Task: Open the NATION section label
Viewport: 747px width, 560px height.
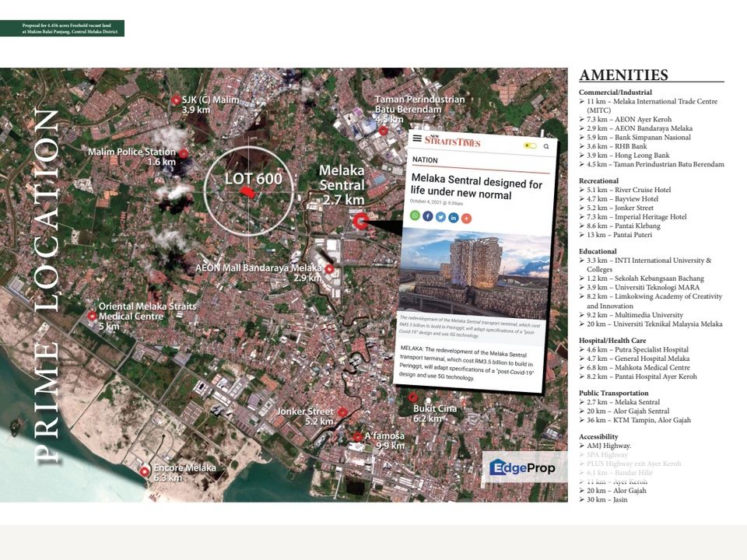Action: pyautogui.click(x=426, y=160)
